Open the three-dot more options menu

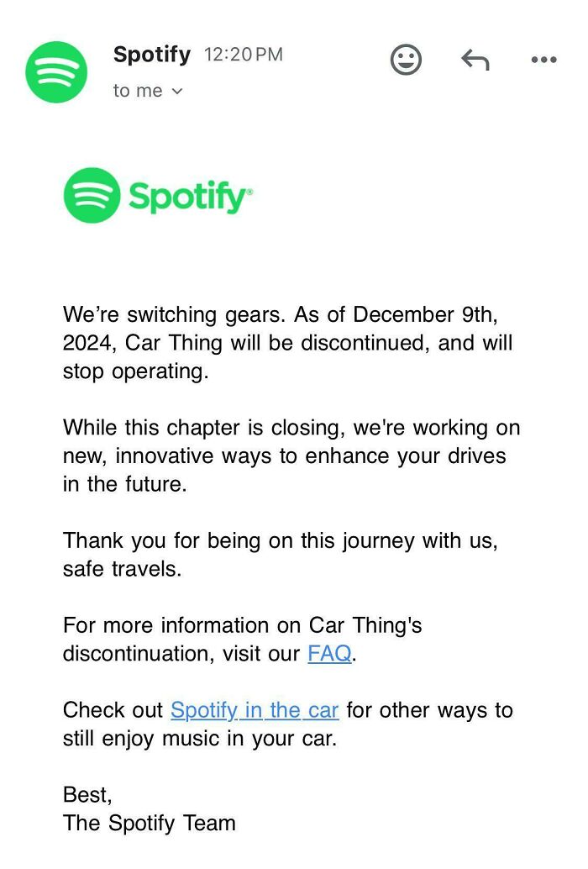click(543, 59)
